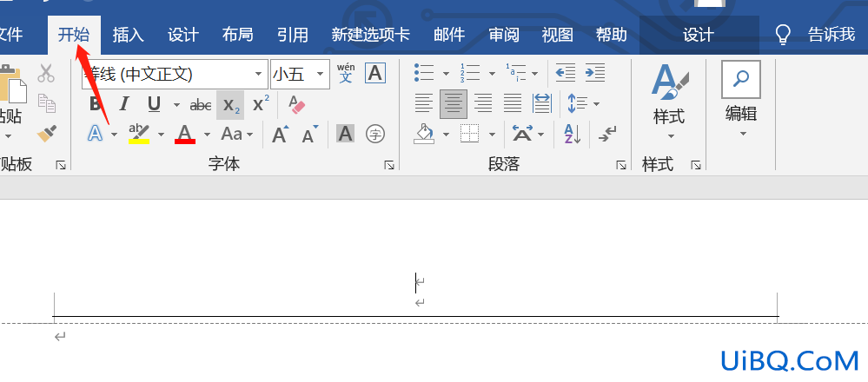The width and height of the screenshot is (868, 382).
Task: Switch to 审阅 tab
Action: tap(504, 35)
